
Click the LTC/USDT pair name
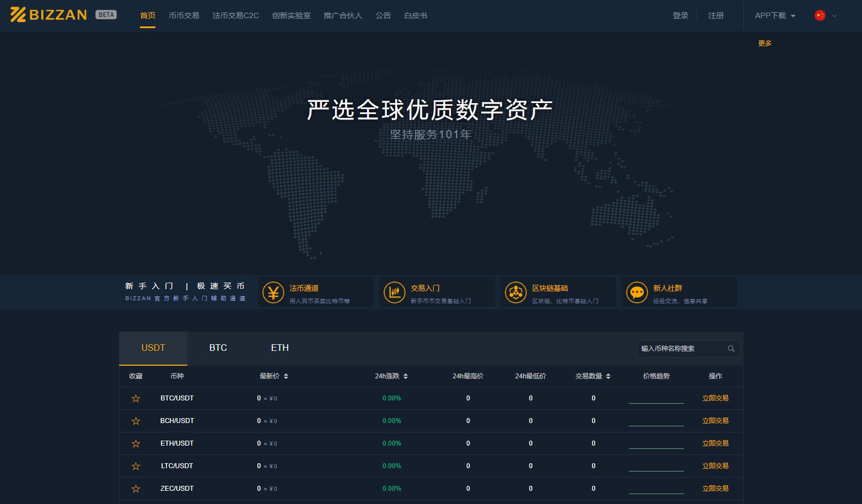pyautogui.click(x=177, y=466)
